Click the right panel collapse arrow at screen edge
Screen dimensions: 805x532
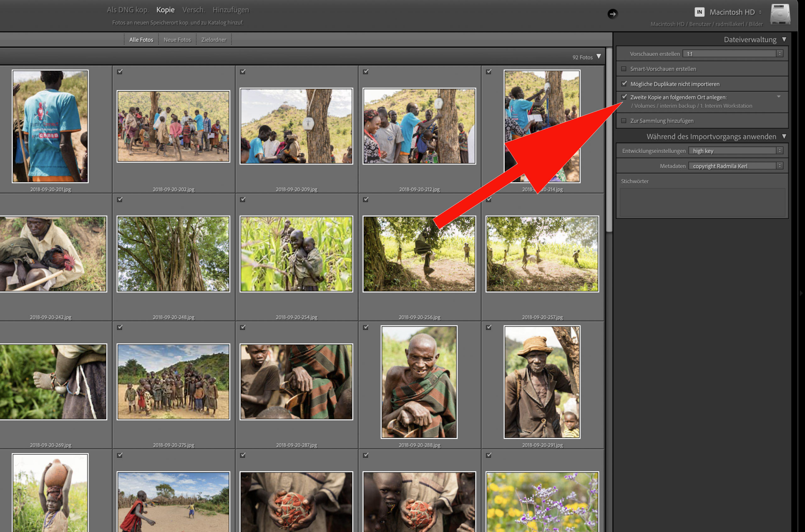[801, 293]
